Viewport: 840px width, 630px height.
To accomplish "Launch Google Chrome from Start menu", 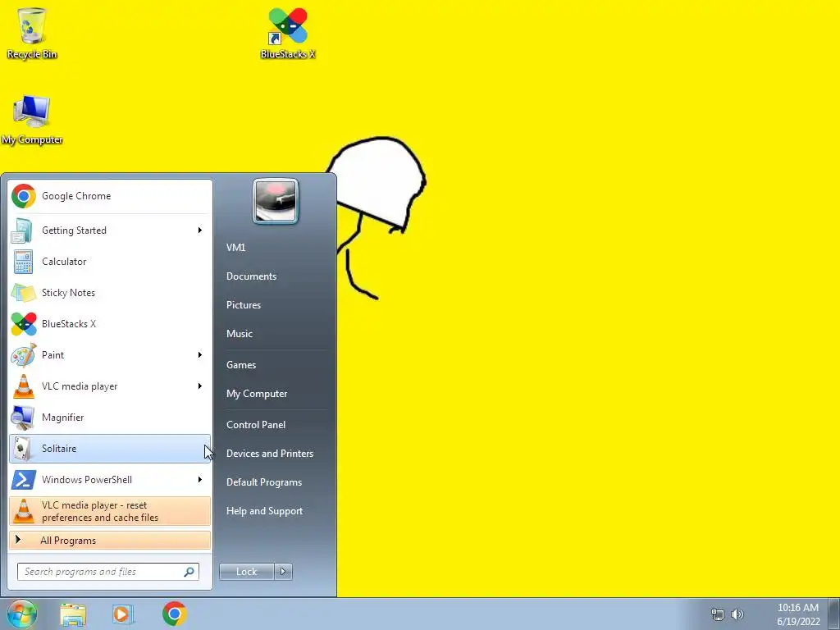I will click(111, 196).
